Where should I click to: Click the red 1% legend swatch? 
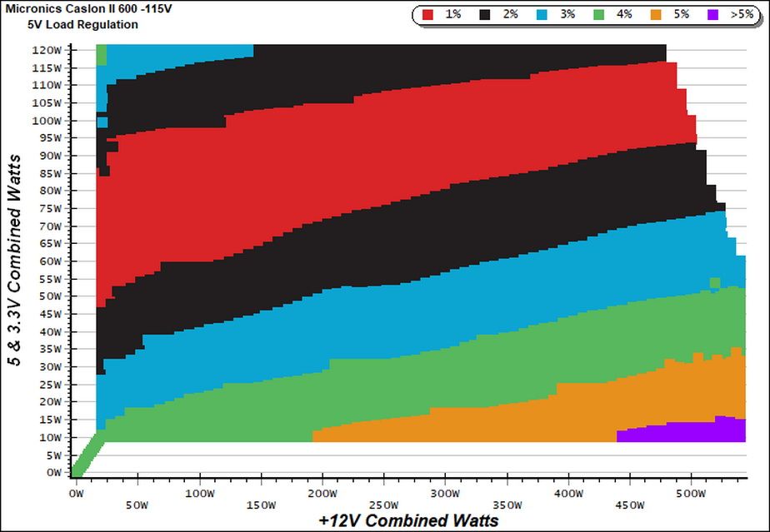point(427,15)
